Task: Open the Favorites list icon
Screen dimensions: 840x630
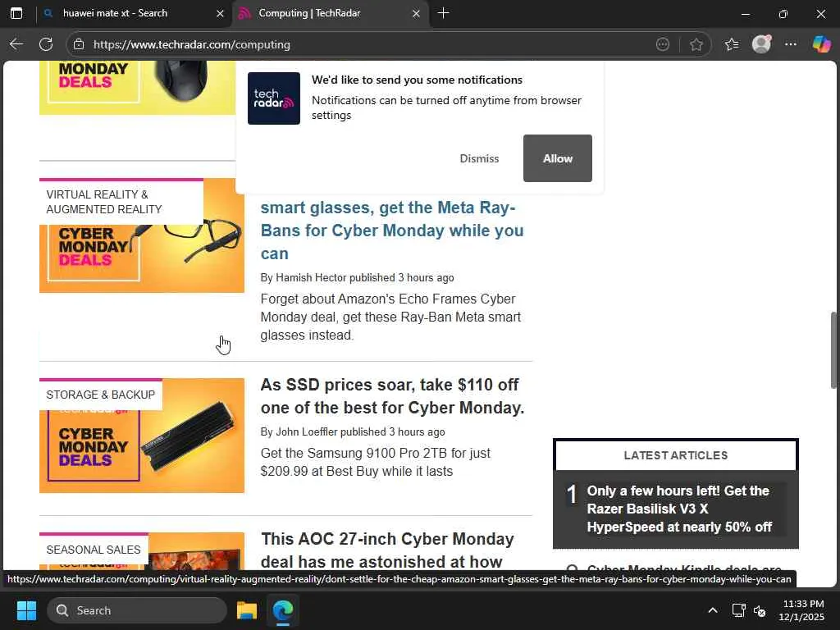Action: point(731,44)
